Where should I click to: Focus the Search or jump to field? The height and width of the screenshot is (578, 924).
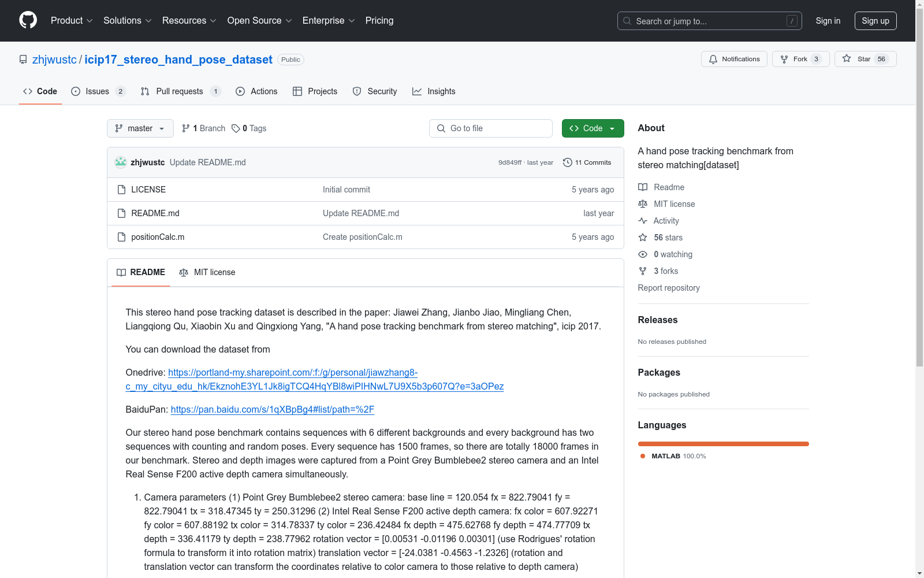tap(710, 21)
